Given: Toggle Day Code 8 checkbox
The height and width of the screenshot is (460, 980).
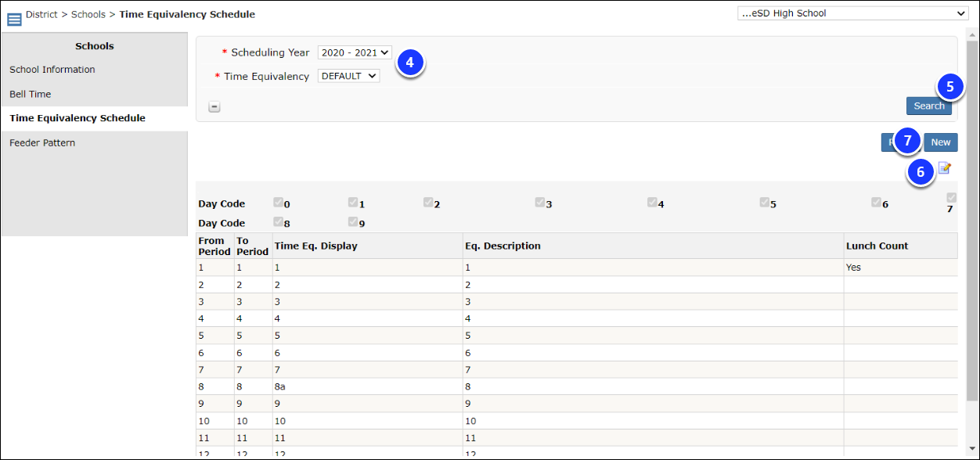Looking at the screenshot, I should pos(279,221).
